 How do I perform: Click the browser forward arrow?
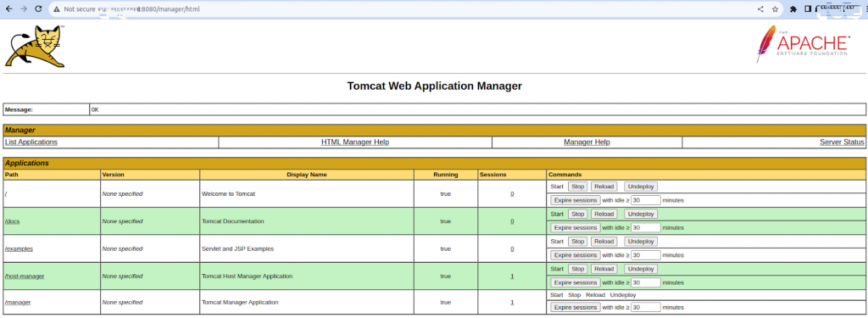pyautogui.click(x=23, y=8)
